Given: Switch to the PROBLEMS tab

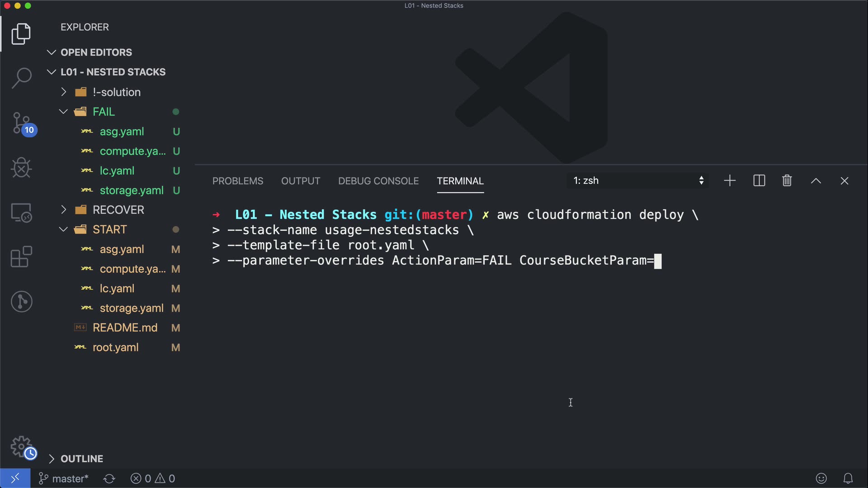Looking at the screenshot, I should pos(237,181).
